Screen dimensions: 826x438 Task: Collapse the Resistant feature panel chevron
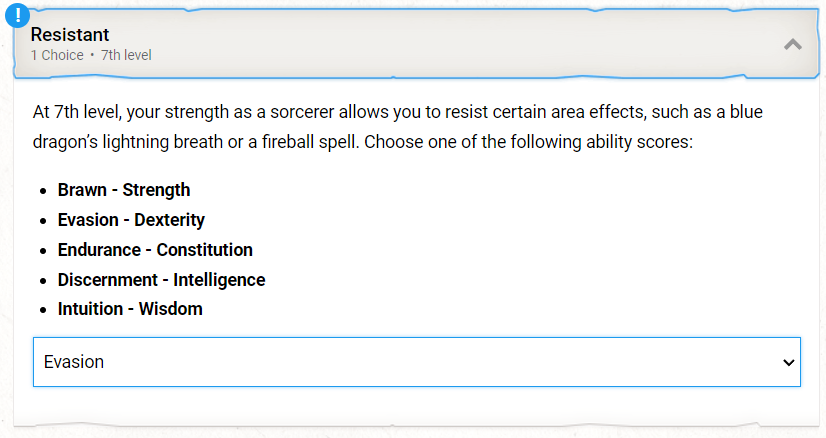click(792, 44)
